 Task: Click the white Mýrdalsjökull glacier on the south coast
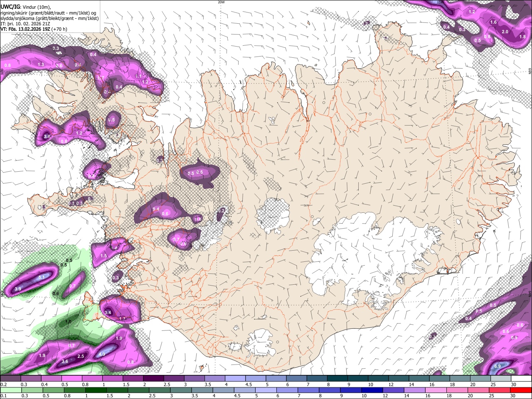(x=261, y=343)
